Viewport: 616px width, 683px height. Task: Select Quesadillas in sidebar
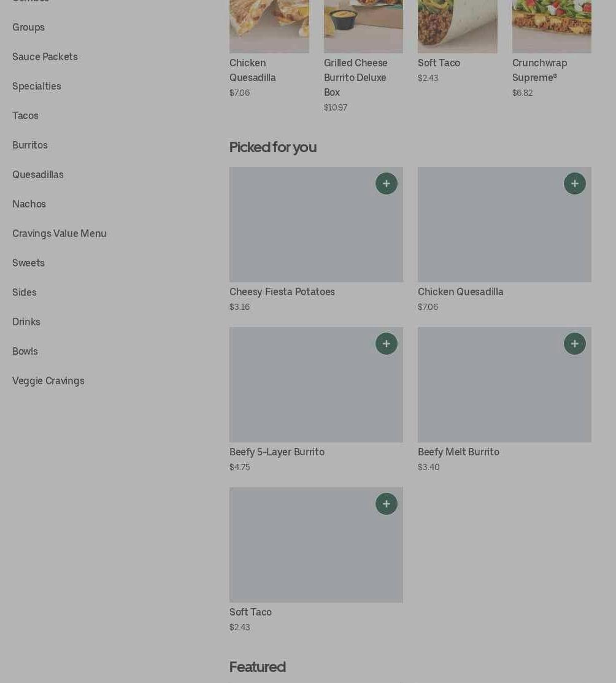coord(38,175)
